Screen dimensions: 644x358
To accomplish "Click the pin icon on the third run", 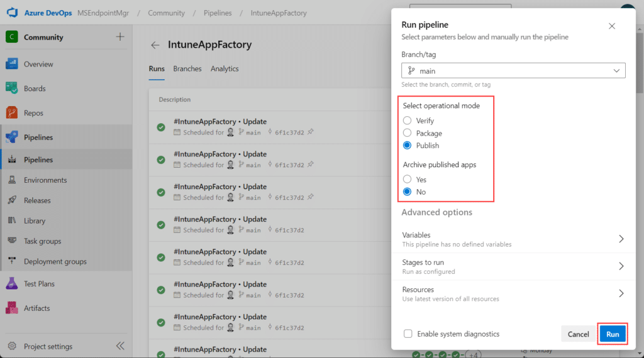I will click(x=311, y=197).
